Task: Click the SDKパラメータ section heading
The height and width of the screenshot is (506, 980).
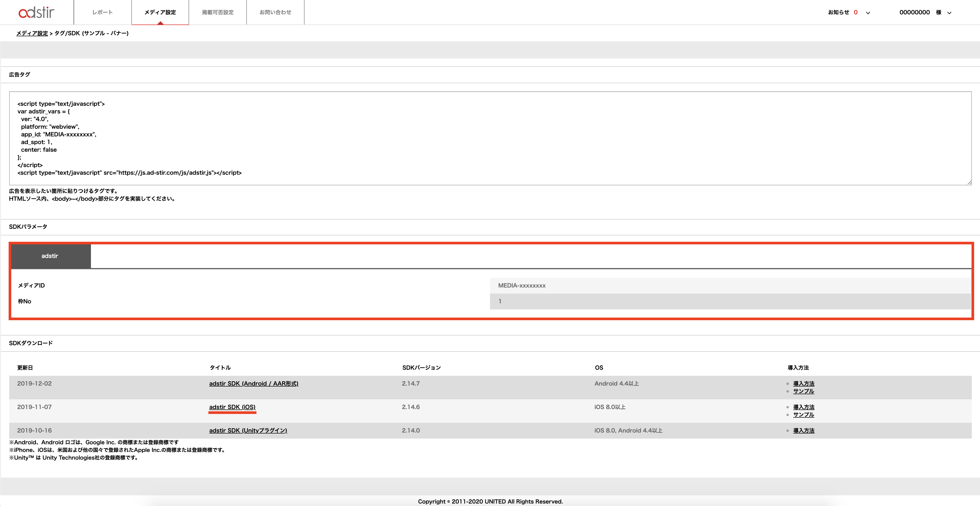Action: point(28,227)
